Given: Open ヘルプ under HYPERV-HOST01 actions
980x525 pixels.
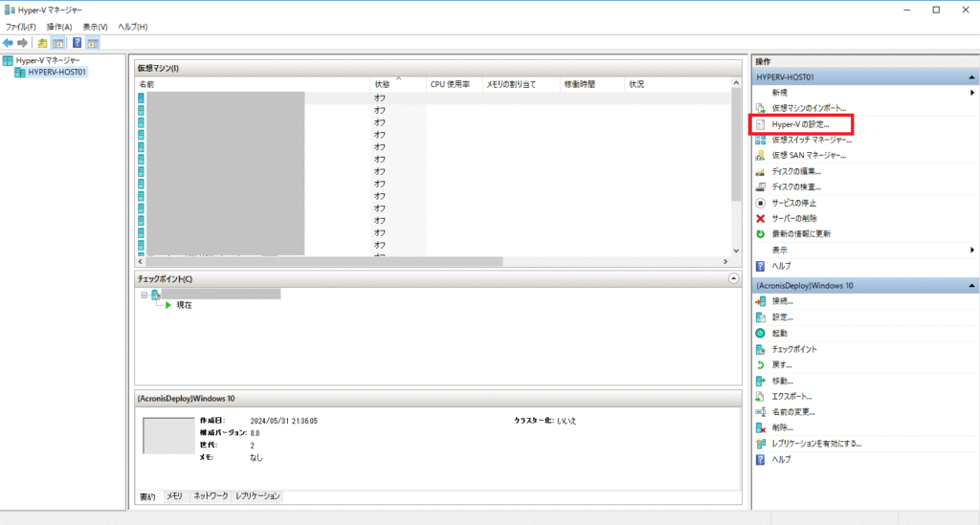Looking at the screenshot, I should pos(781,266).
